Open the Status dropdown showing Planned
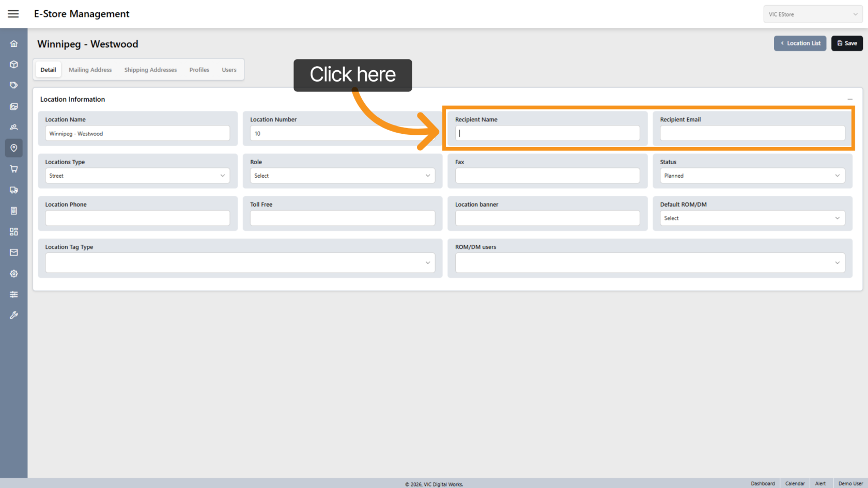This screenshot has width=868, height=488. pos(752,176)
